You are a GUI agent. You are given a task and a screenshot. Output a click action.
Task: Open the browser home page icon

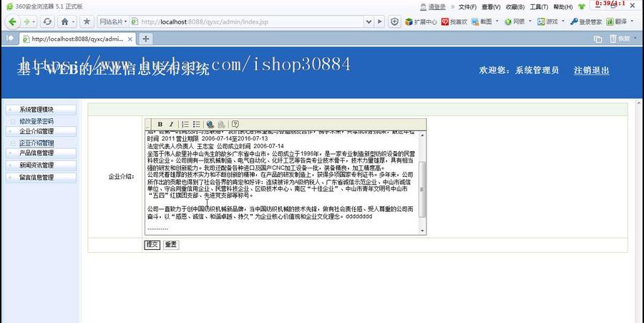65,21
